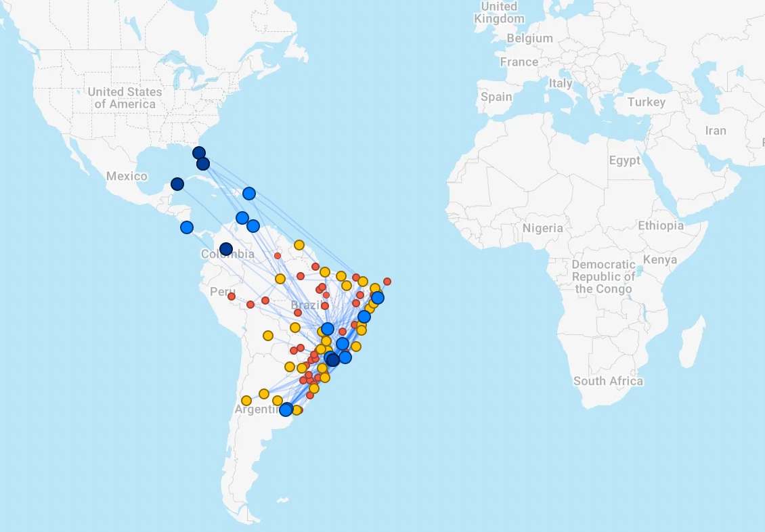Click the South Africa country label
765x532 pixels.
pyautogui.click(x=608, y=381)
